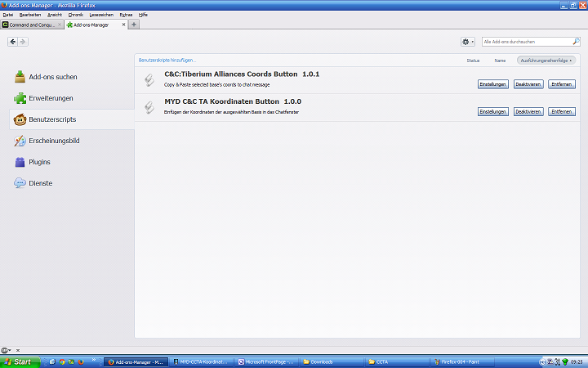Remove the MYD C&C TA Koordinaten Button script
The image size is (588, 368).
(x=561, y=111)
